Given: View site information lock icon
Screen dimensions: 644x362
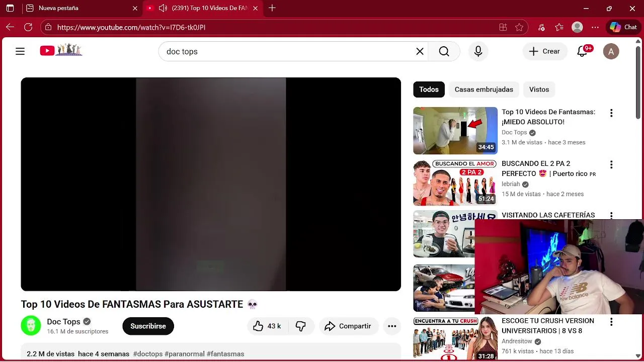Looking at the screenshot, I should click(48, 27).
